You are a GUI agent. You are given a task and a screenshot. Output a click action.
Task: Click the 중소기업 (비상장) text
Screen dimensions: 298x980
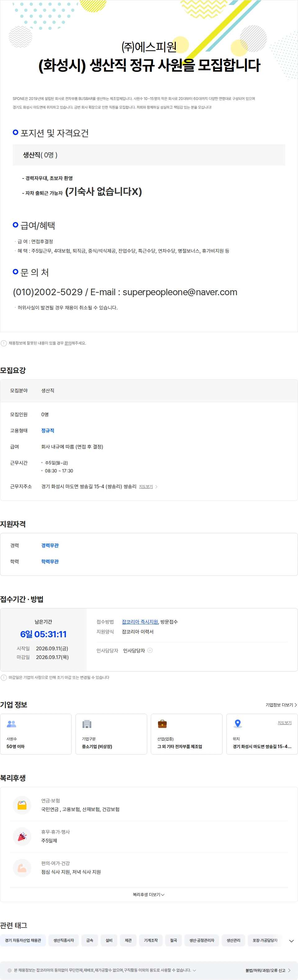click(x=97, y=747)
